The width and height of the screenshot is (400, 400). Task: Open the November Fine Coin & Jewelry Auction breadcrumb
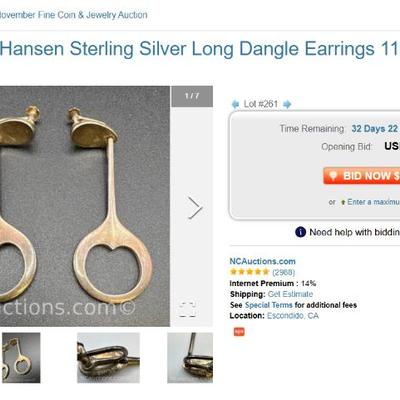pyautogui.click(x=74, y=15)
